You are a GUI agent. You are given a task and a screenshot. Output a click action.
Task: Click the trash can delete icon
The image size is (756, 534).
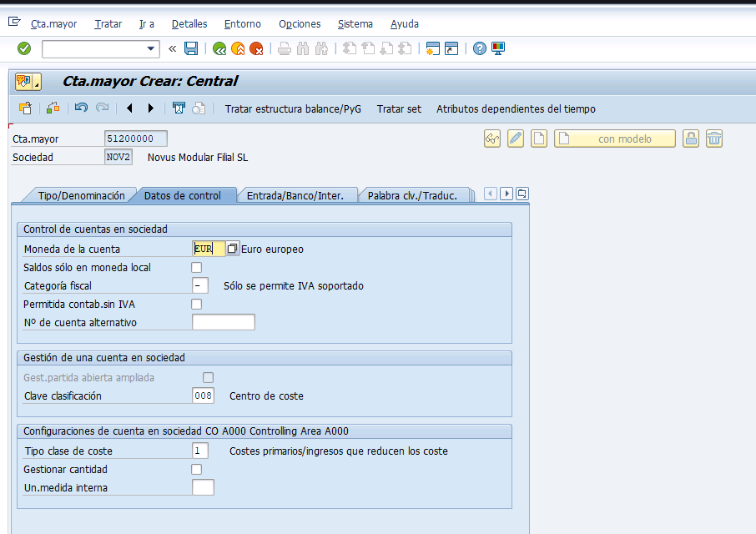point(714,139)
